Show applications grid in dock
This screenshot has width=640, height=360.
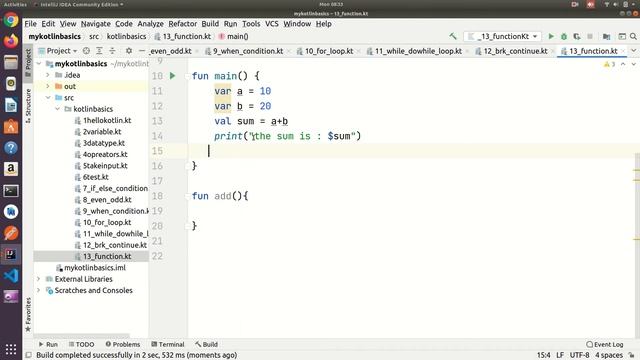[x=11, y=349]
